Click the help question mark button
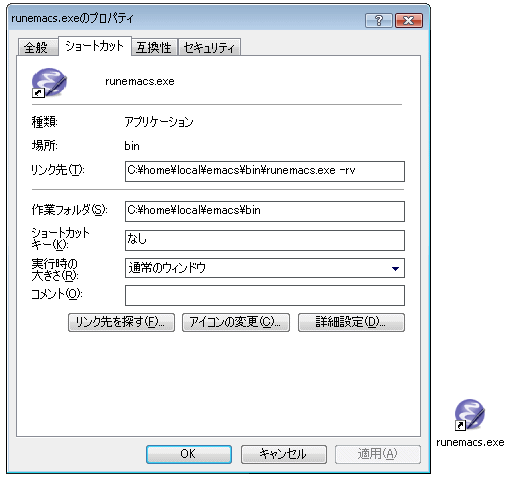This screenshot has height=478, width=508. coord(379,21)
